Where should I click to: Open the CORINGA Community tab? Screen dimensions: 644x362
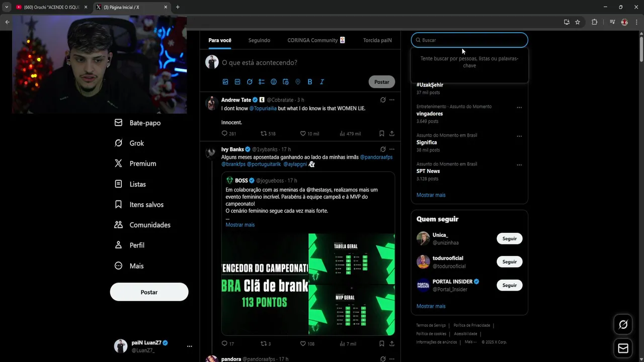tap(316, 40)
